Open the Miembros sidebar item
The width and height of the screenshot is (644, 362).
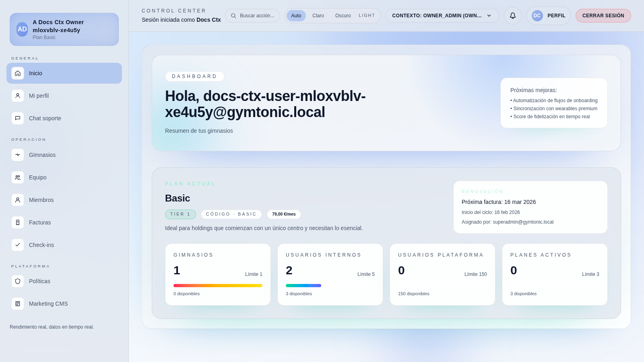pos(41,200)
